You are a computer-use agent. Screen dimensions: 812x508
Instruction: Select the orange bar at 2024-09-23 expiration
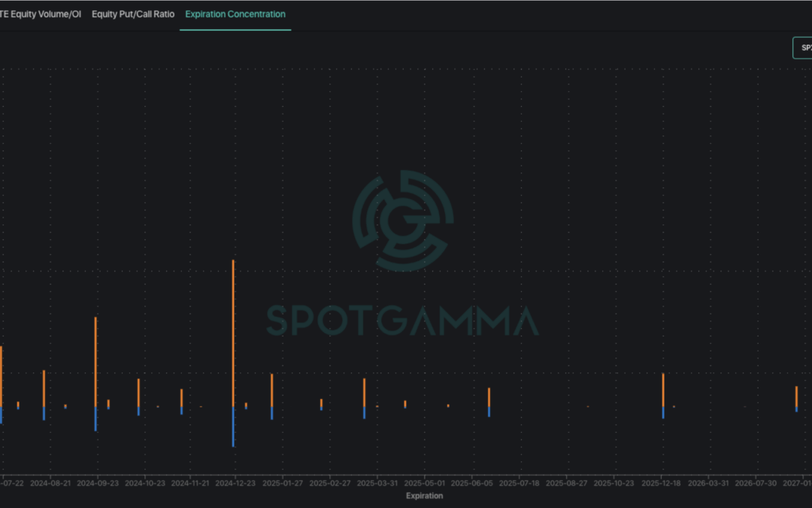click(x=95, y=362)
